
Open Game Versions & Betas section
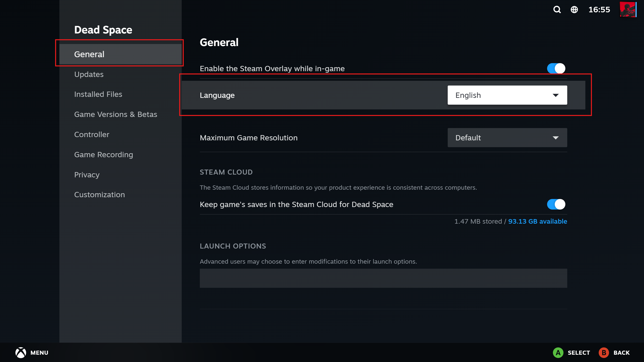pos(121,114)
